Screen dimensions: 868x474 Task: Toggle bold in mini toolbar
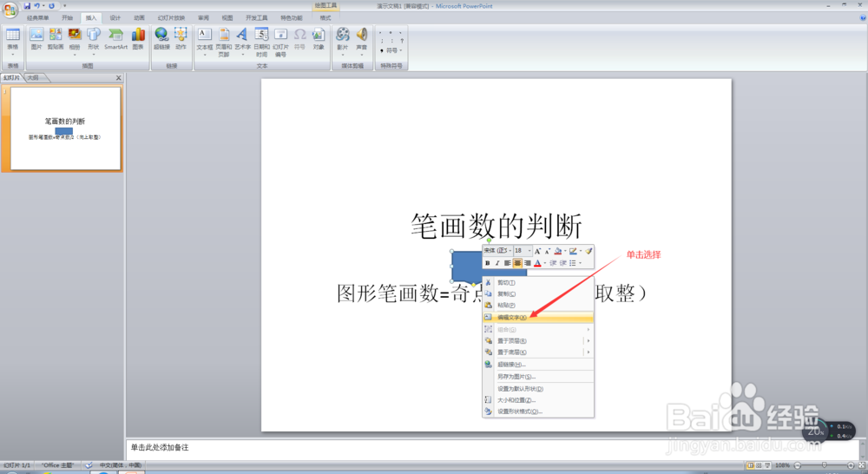[x=487, y=263]
